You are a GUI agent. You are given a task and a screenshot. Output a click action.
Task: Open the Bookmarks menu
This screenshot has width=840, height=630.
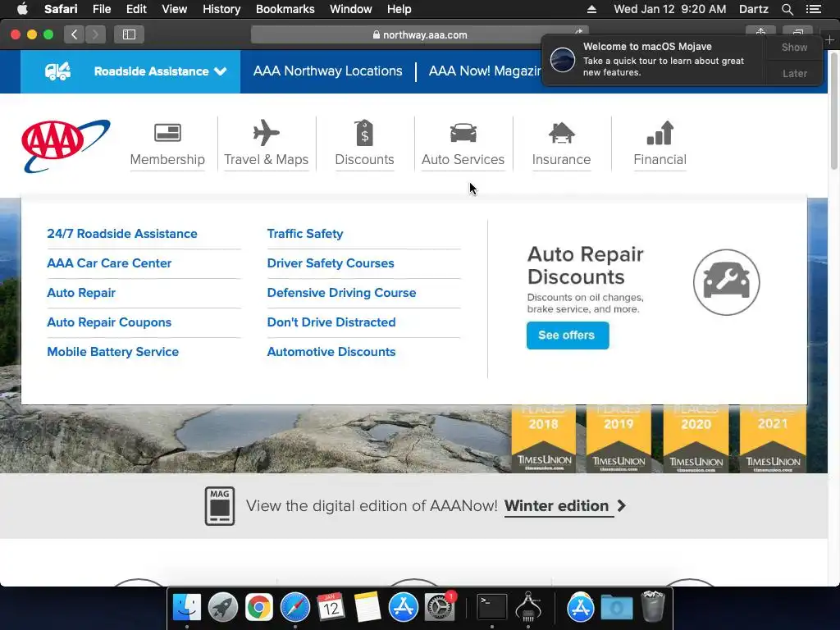point(285,9)
